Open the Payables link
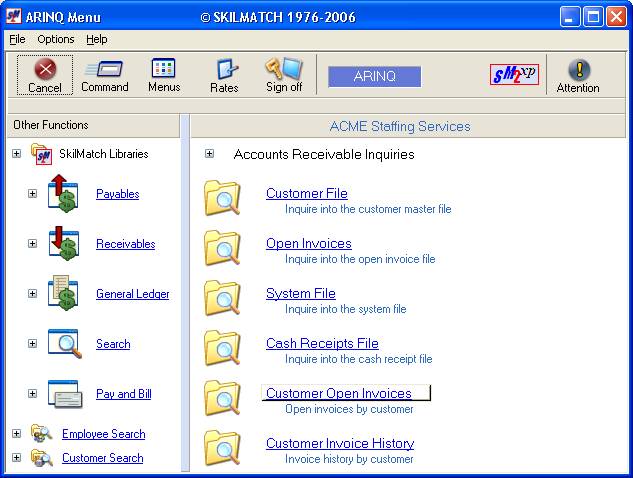 point(117,194)
